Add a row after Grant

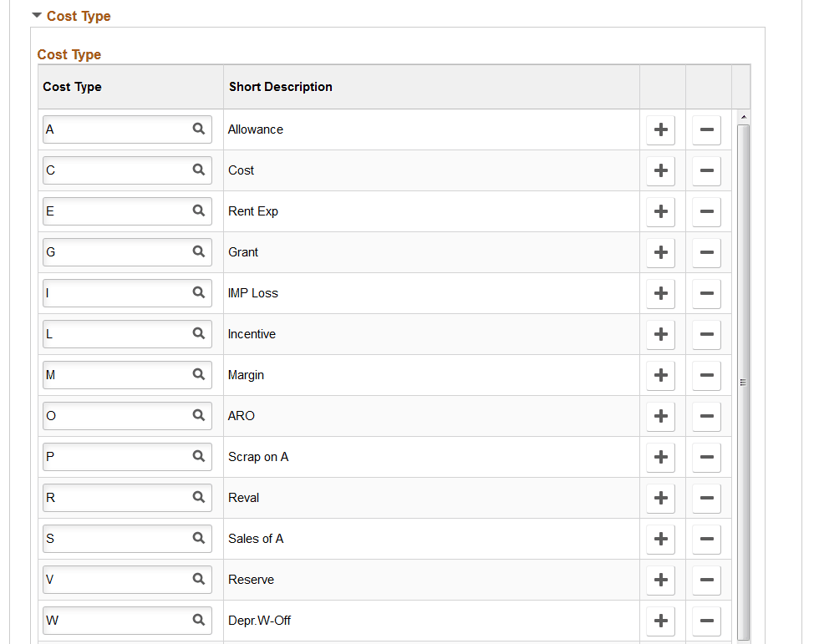coord(660,252)
